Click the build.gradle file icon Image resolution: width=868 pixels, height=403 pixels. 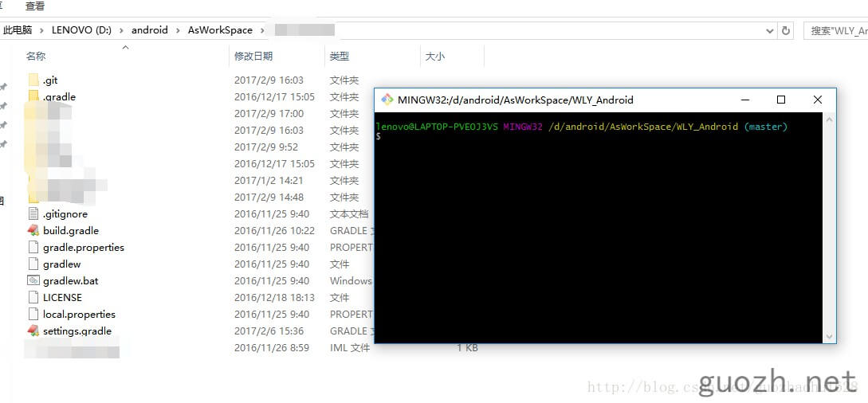[33, 230]
